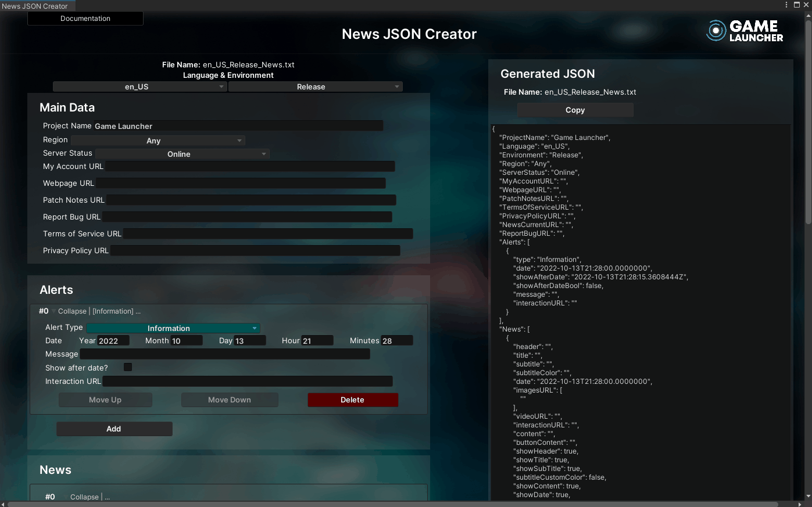Delete alert #0
This screenshot has width=812, height=507.
pos(352,400)
